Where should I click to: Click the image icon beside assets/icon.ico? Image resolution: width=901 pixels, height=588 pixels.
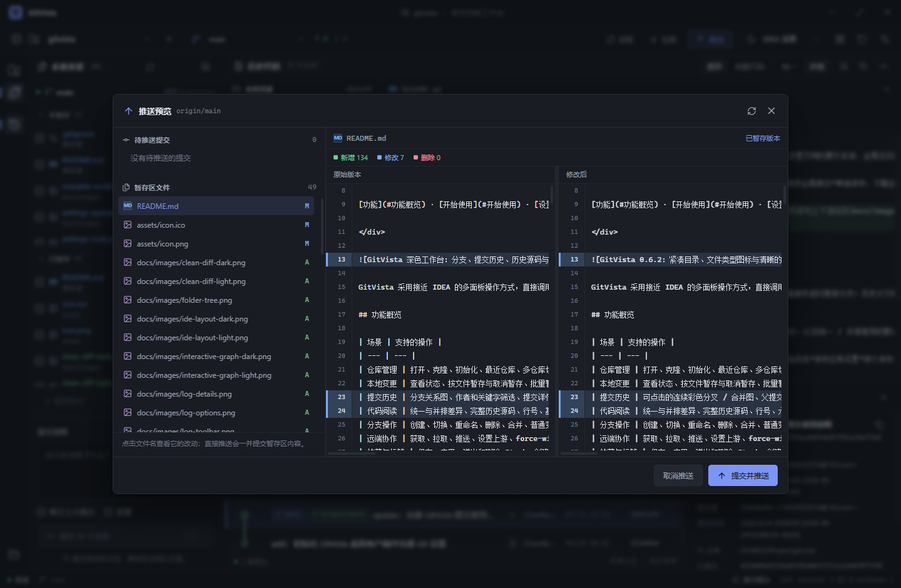[x=128, y=225]
